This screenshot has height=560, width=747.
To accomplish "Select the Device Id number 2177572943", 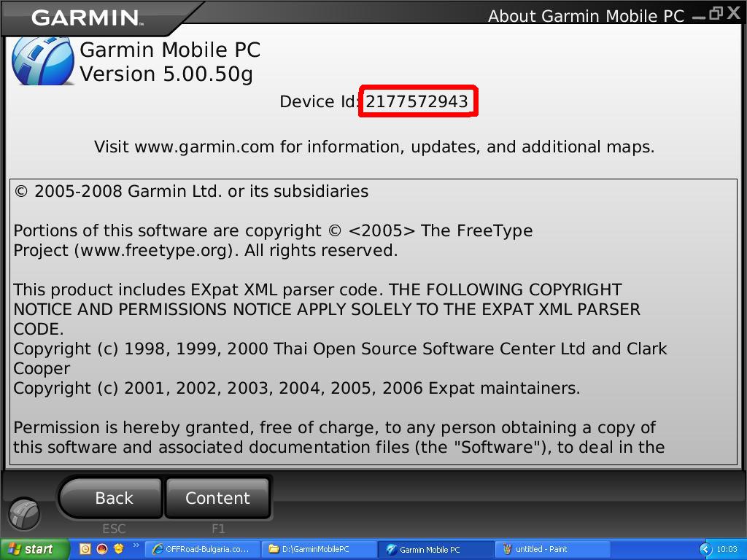I will [x=417, y=101].
